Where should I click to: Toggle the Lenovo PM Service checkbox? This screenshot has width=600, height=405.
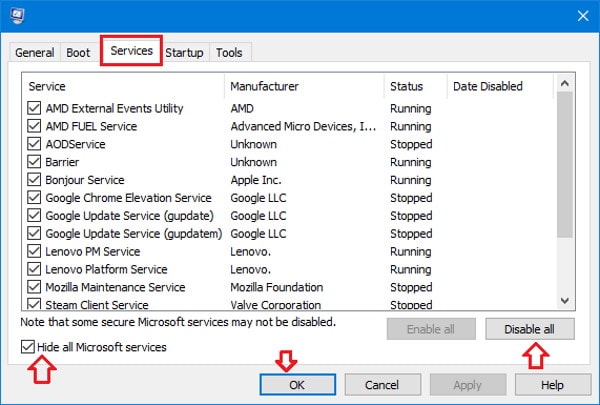tap(34, 251)
